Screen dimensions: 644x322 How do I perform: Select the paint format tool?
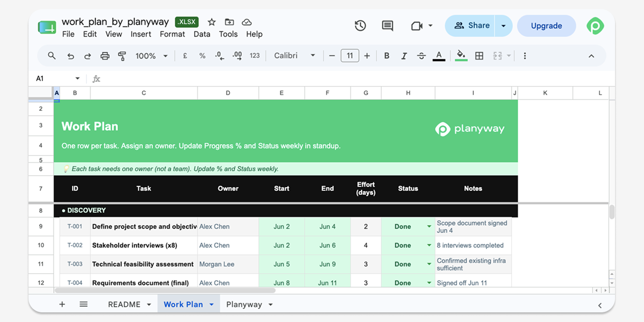(122, 56)
